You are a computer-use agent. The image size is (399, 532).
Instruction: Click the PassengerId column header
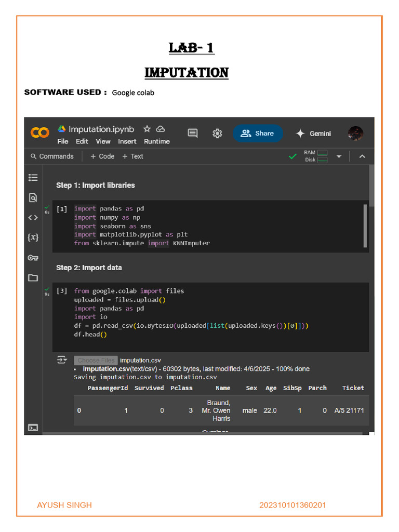108,388
